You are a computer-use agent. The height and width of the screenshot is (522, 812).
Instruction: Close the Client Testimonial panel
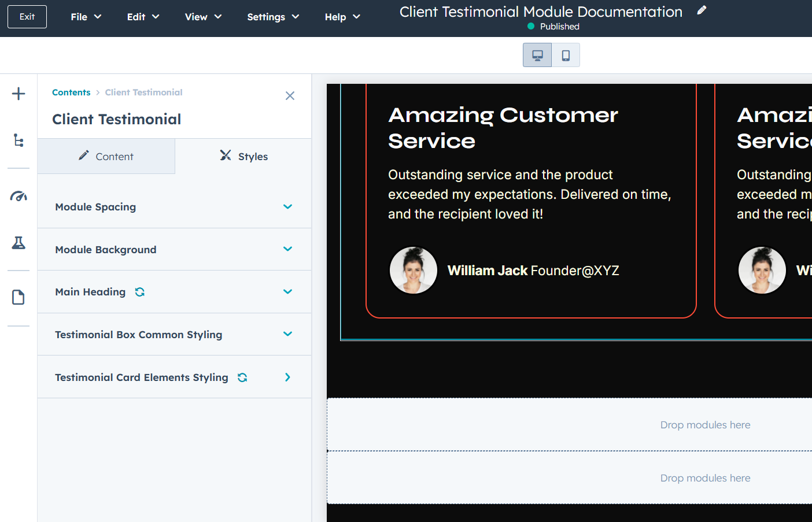coord(290,96)
